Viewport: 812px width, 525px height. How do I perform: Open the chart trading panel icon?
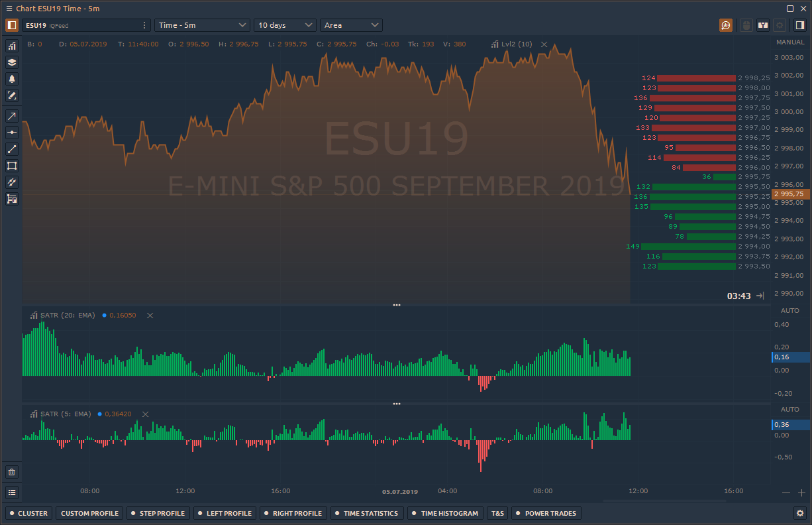(763, 25)
